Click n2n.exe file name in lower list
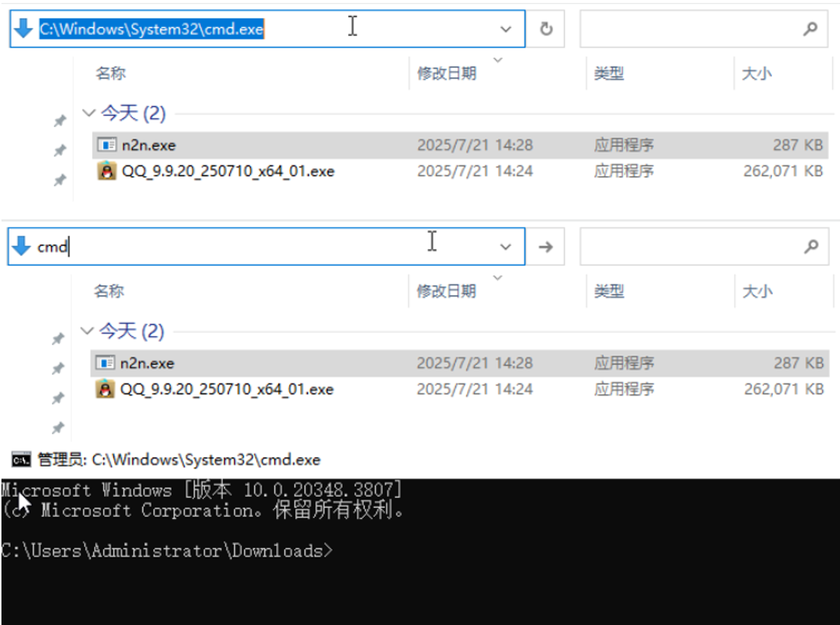 [147, 364]
